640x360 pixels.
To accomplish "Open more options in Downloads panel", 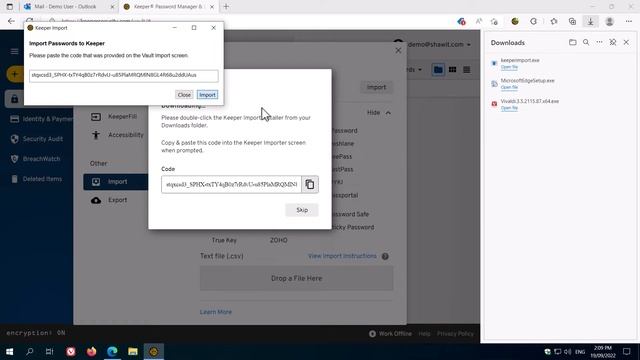I will [x=599, y=42].
